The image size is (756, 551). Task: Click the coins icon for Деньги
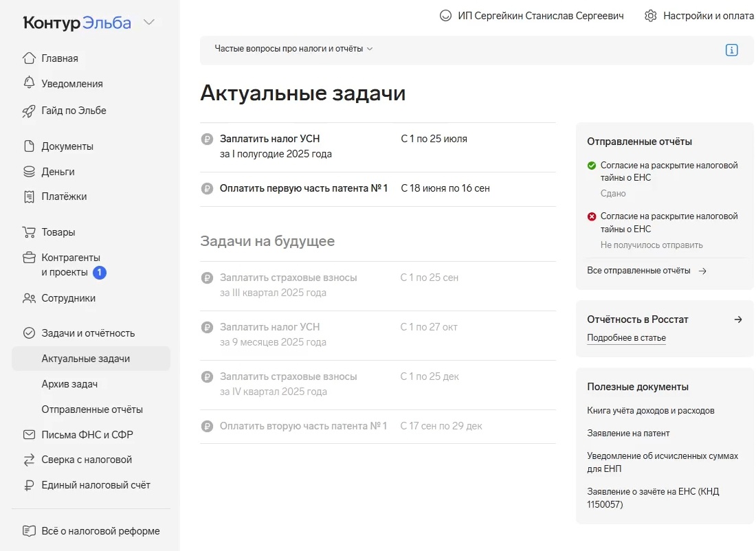[x=29, y=172]
